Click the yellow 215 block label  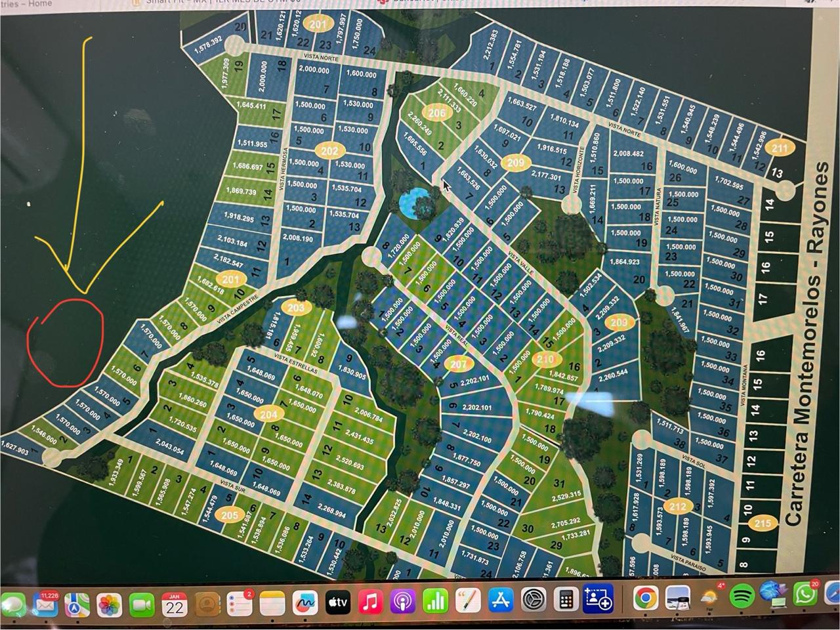coord(762,523)
